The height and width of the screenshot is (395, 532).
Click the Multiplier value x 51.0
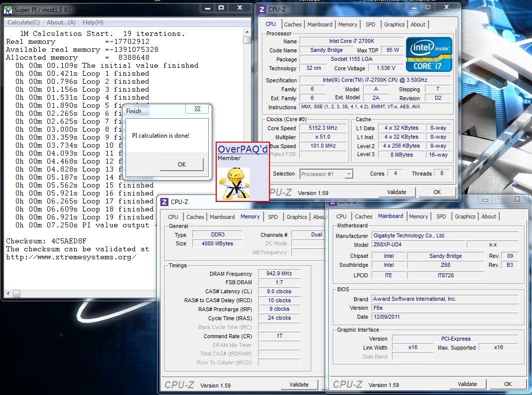pos(323,137)
